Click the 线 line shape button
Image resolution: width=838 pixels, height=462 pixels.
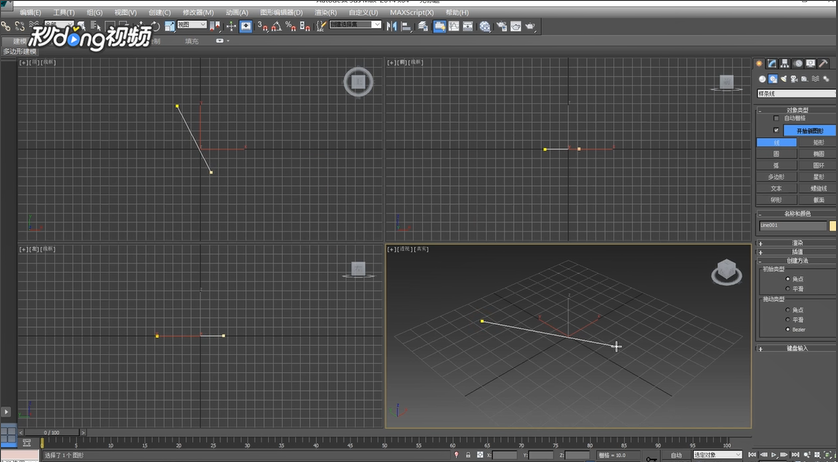777,142
